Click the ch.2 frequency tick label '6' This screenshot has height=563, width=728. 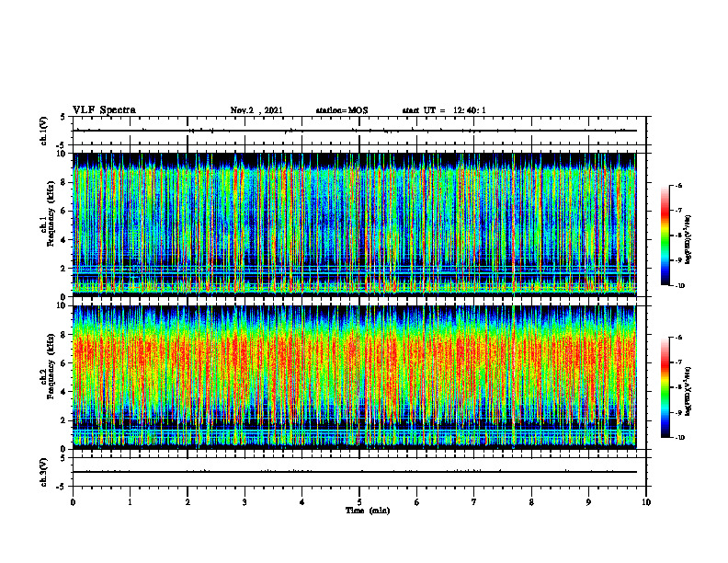pyautogui.click(x=63, y=363)
